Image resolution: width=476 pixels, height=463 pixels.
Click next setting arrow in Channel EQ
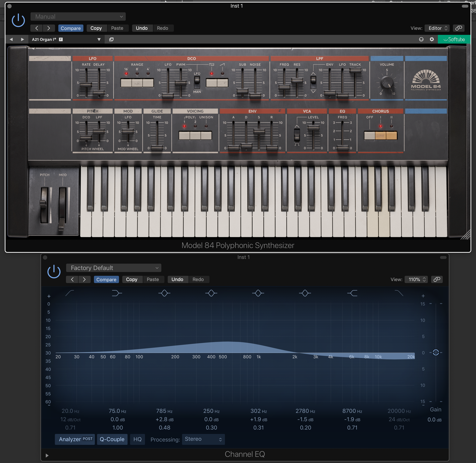pyautogui.click(x=84, y=279)
